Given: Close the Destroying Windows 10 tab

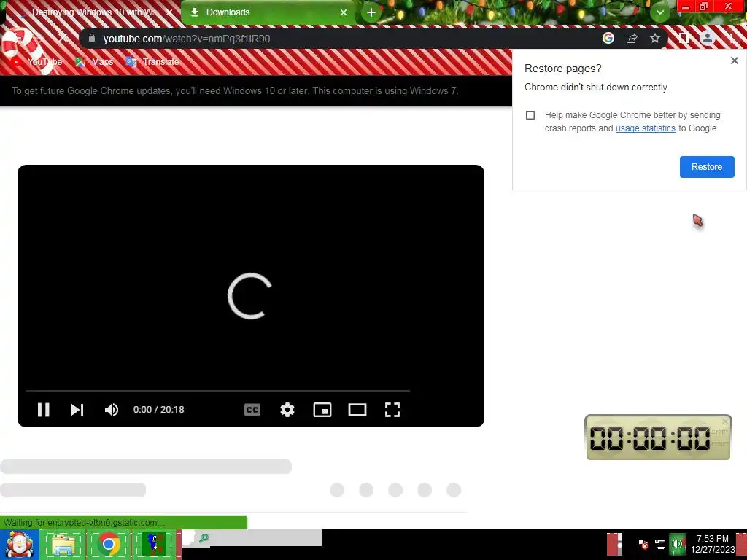Looking at the screenshot, I should [169, 12].
